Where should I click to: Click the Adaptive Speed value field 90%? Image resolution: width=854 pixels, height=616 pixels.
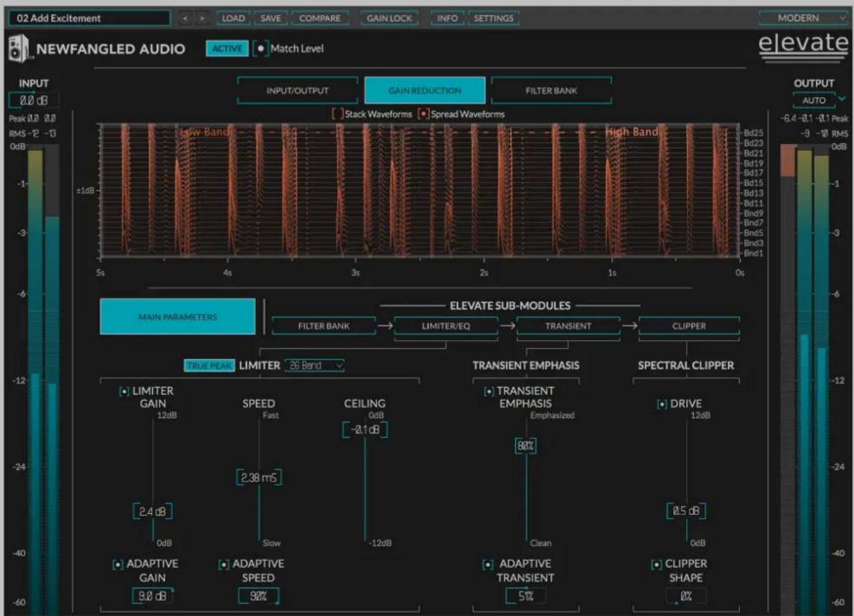click(x=259, y=596)
